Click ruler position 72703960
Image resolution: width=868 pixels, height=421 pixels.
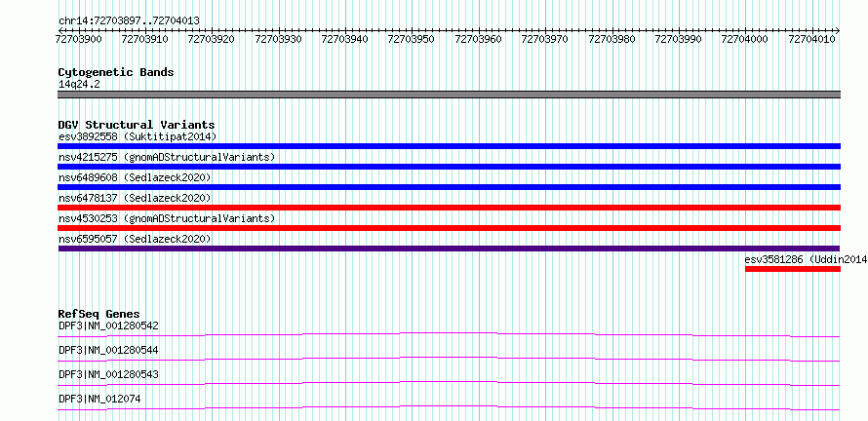point(478,39)
